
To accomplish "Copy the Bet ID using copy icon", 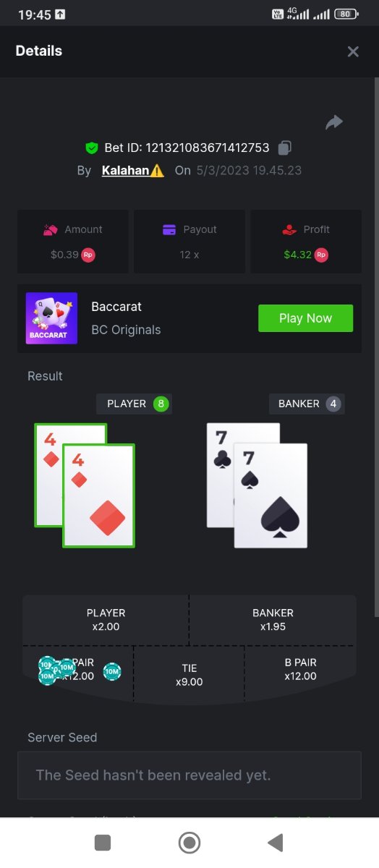I will 285,148.
